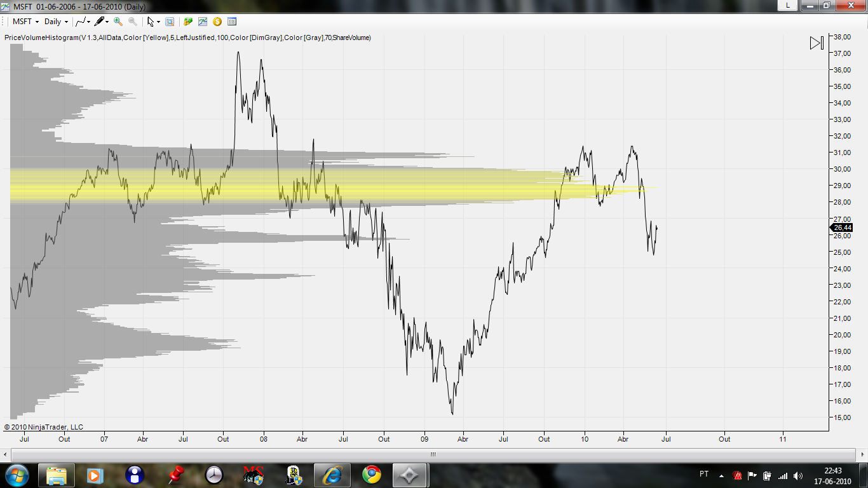Open the MS shield taskbar icon

coord(254,475)
